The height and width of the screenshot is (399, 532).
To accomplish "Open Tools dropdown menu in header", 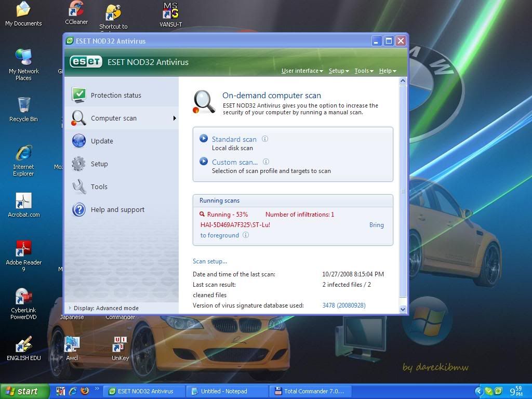I will (x=364, y=71).
